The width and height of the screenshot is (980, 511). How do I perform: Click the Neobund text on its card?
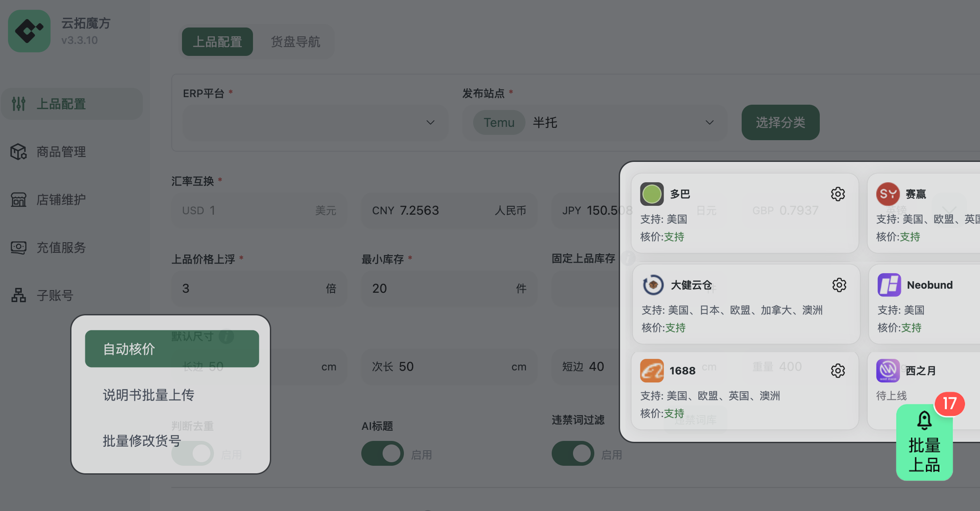930,285
